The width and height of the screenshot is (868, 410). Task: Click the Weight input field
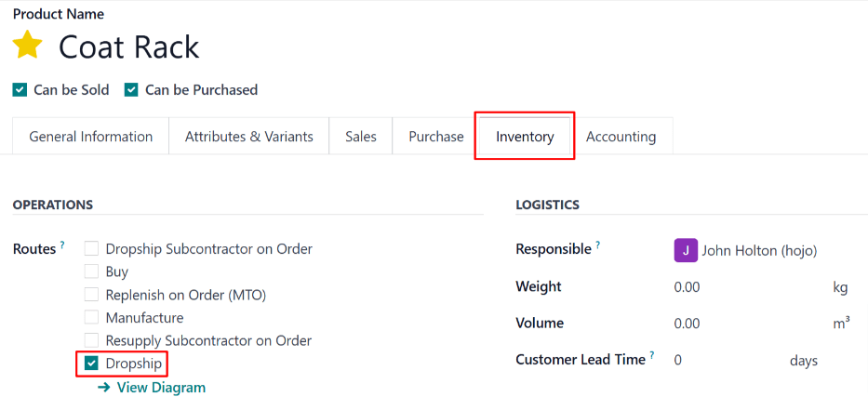click(x=744, y=287)
